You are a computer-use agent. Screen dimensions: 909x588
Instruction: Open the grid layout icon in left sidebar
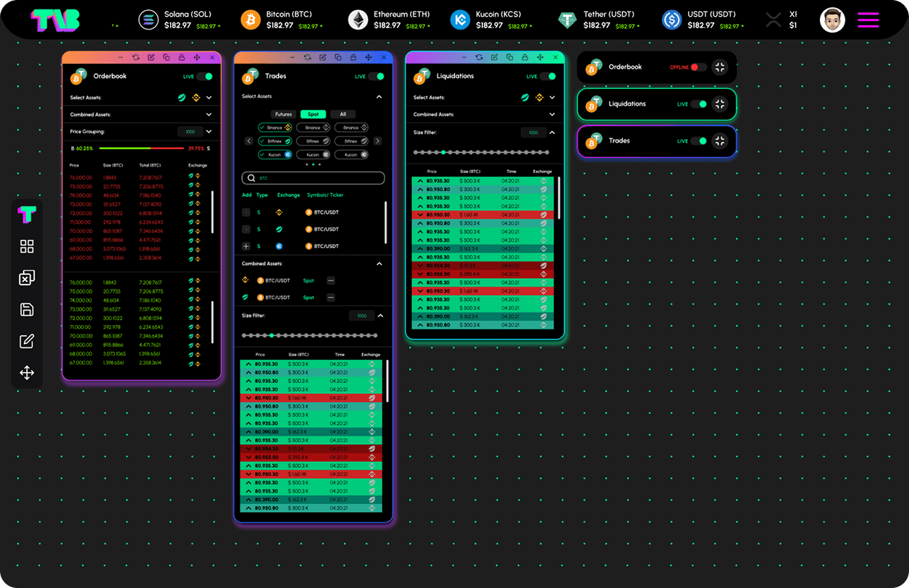[x=27, y=246]
